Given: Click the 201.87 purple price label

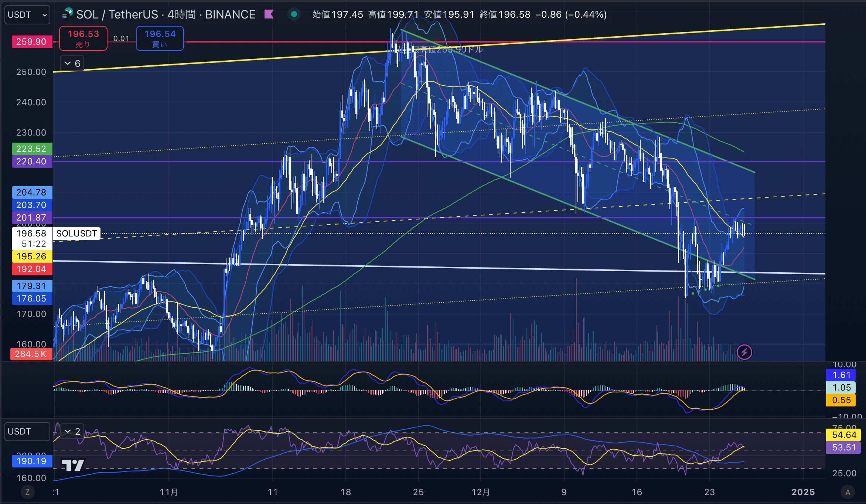Looking at the screenshot, I should coord(31,218).
